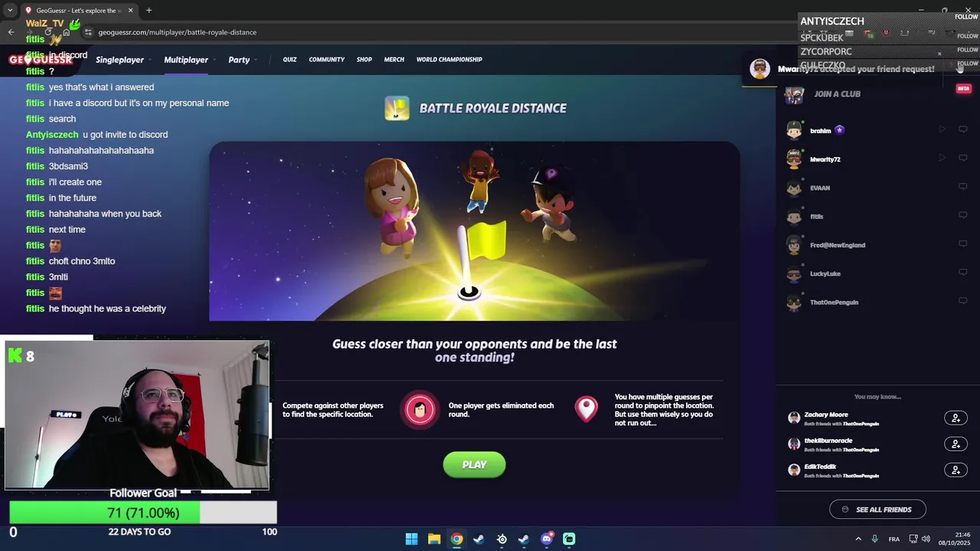Open the Windows Start menu
Viewport: 980px width, 551px height.
coord(411,539)
